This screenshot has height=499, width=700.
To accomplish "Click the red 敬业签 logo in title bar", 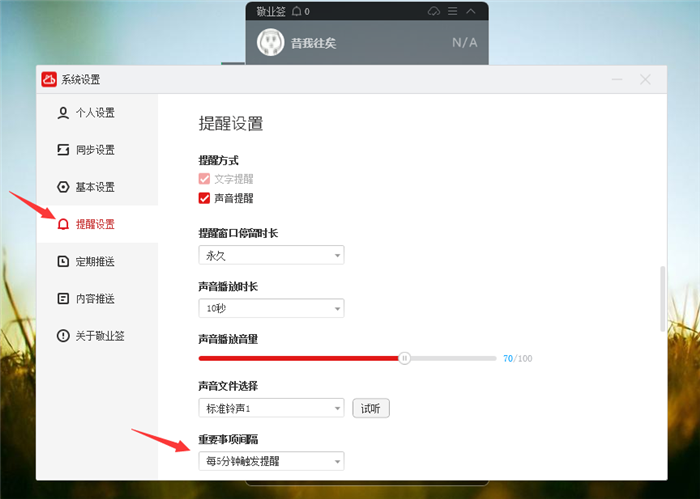I will point(49,79).
